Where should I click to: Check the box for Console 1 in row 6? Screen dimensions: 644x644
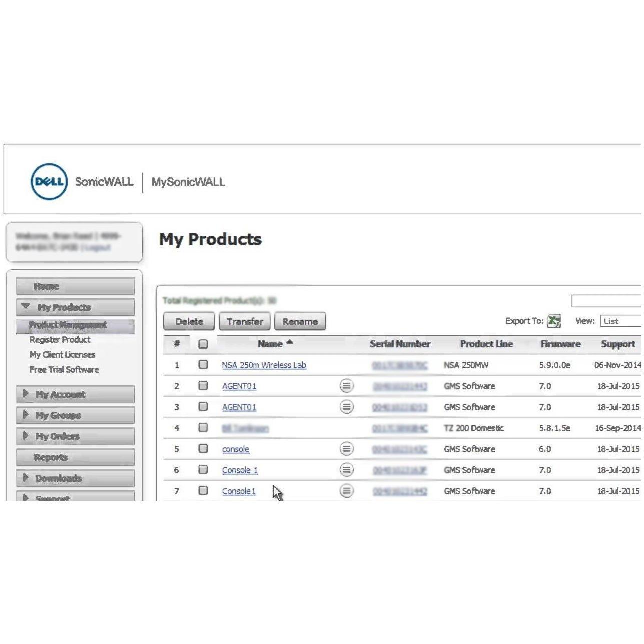[203, 469]
